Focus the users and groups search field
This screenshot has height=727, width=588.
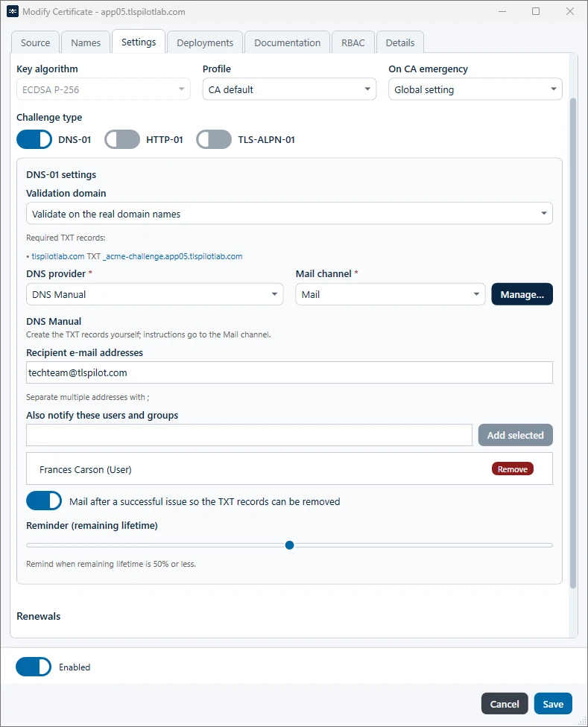(x=249, y=435)
